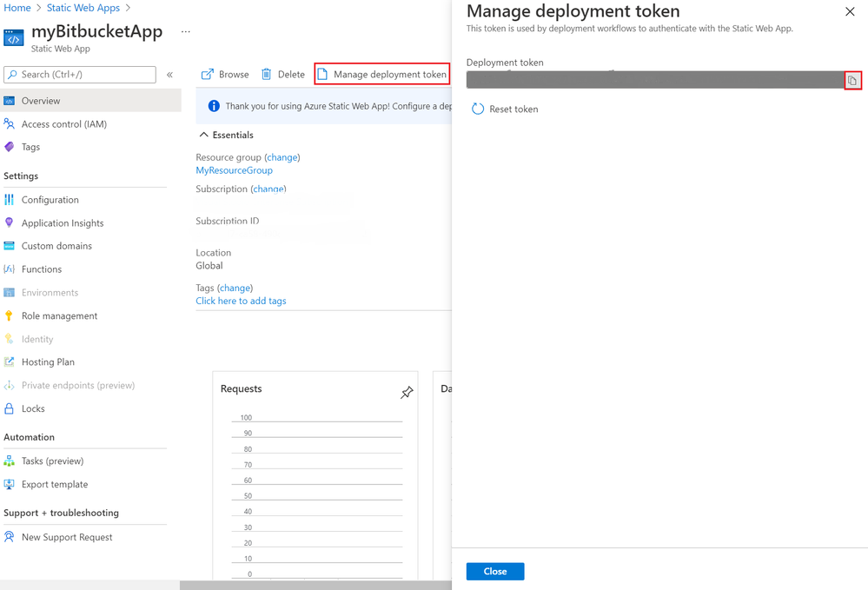
Task: Click the Reset token label
Action: point(514,109)
